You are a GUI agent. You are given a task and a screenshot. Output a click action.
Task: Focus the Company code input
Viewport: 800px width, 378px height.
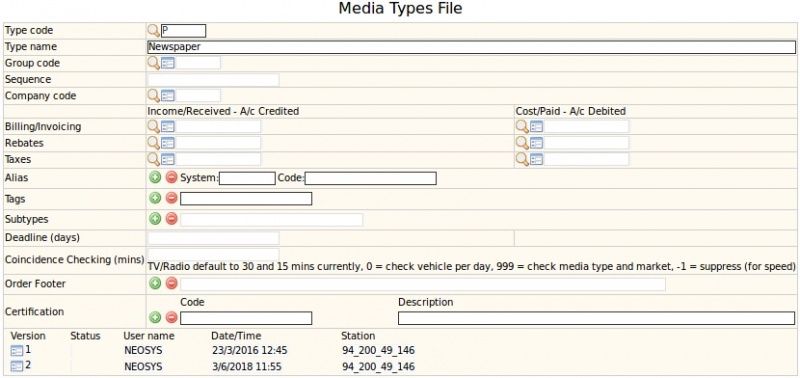[198, 95]
